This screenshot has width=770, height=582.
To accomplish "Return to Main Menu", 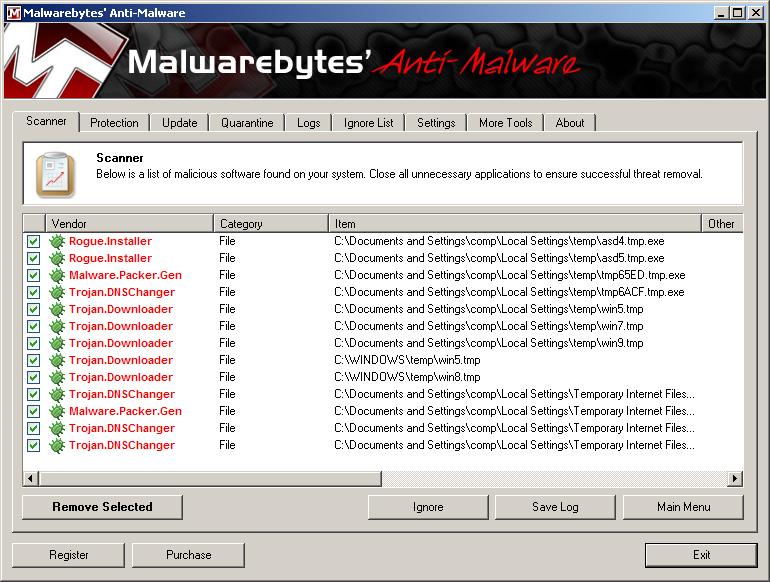I will point(683,507).
